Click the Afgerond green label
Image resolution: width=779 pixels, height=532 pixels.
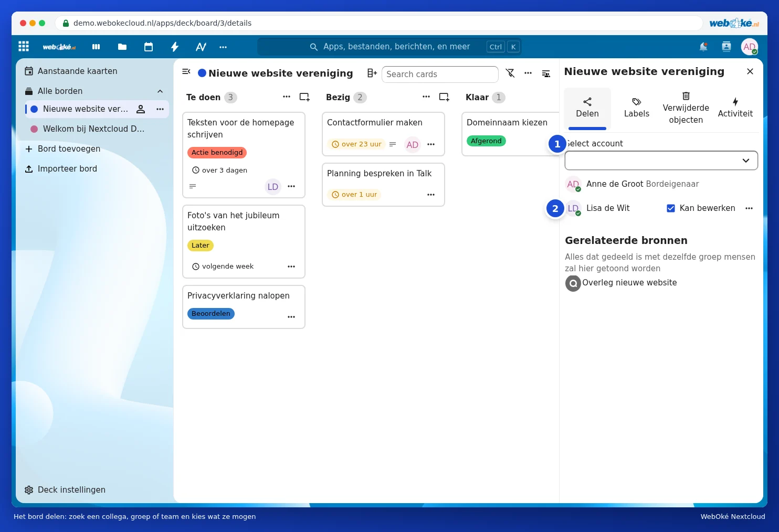(486, 141)
